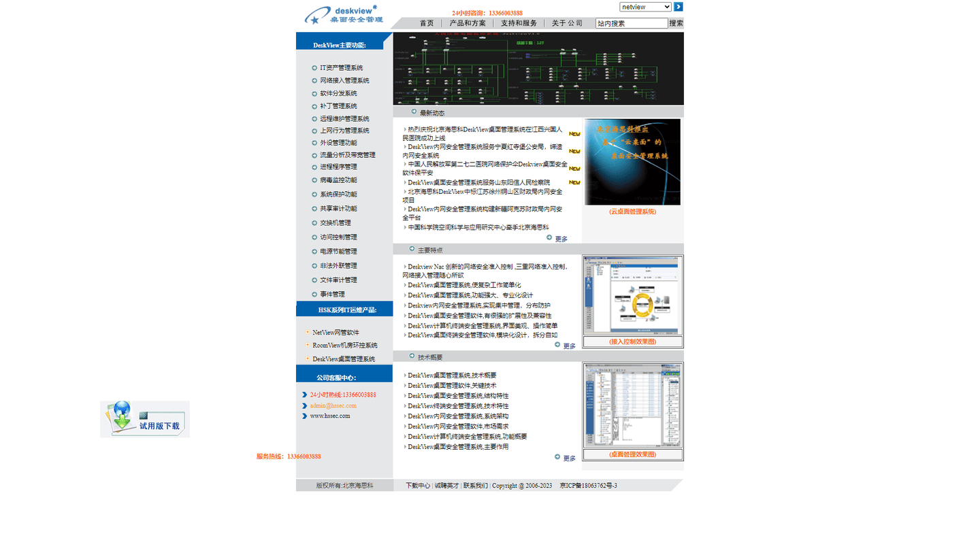
Task: Click the 24小时热线:13366003888 entry
Action: [343, 395]
